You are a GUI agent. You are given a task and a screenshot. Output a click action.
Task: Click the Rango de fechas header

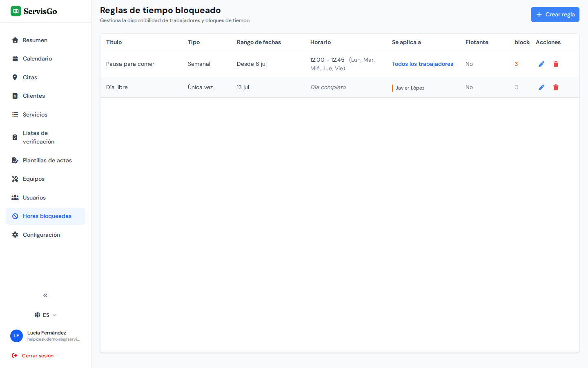[259, 42]
